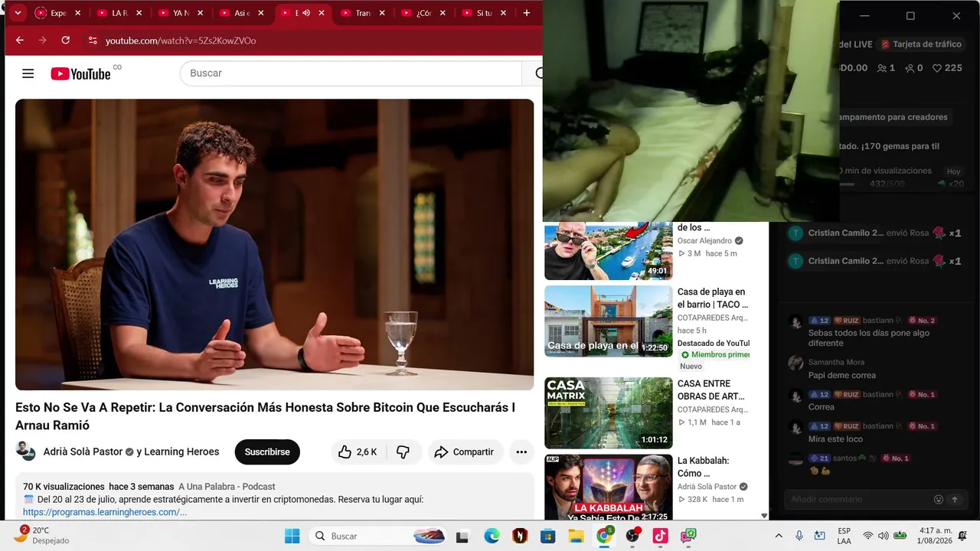Open the 'Casa de playa en el barrio' thumbnail
The width and height of the screenshot is (980, 551).
pyautogui.click(x=609, y=321)
